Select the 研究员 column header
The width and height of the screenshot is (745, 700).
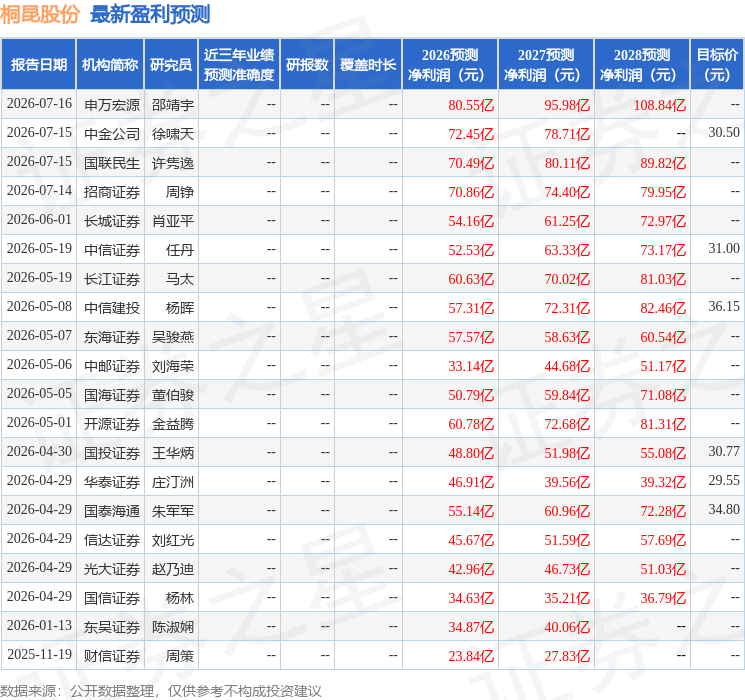pyautogui.click(x=171, y=65)
